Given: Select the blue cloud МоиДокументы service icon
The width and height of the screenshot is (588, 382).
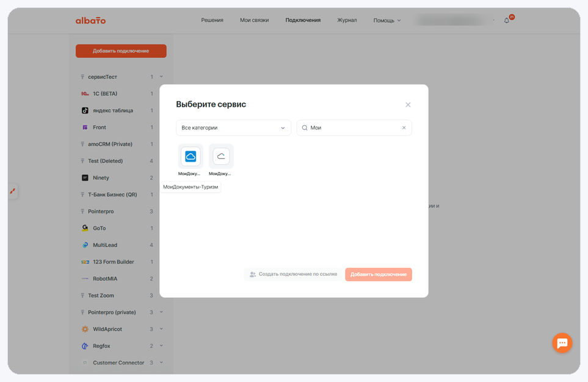Looking at the screenshot, I should (191, 156).
